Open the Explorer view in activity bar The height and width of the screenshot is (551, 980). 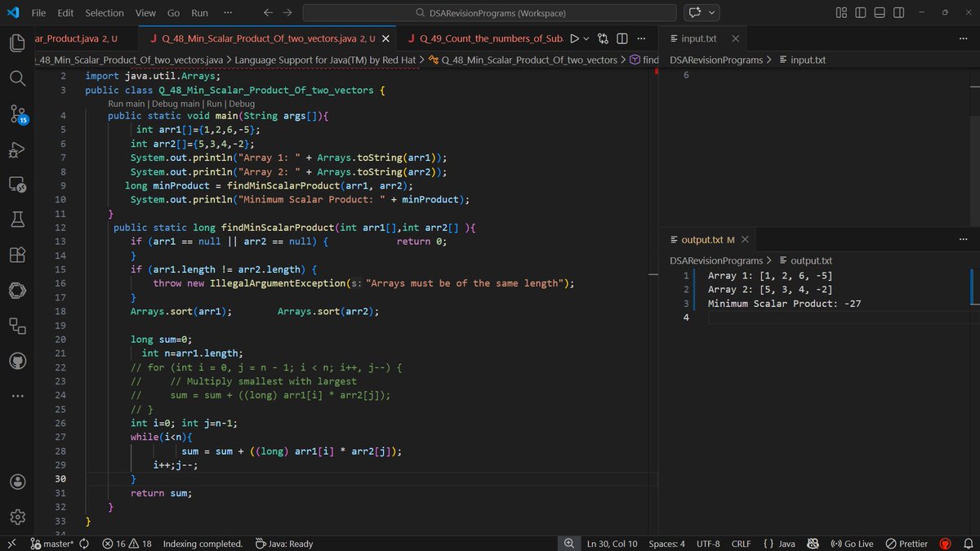click(x=18, y=43)
